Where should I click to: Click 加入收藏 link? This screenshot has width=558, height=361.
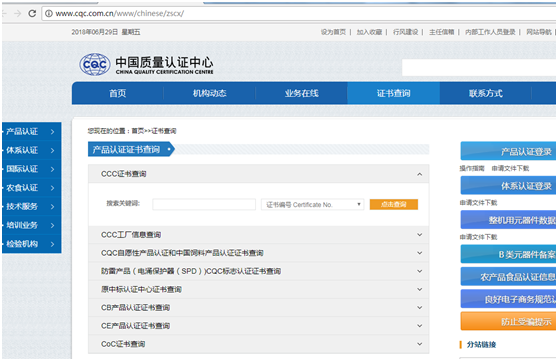point(369,32)
